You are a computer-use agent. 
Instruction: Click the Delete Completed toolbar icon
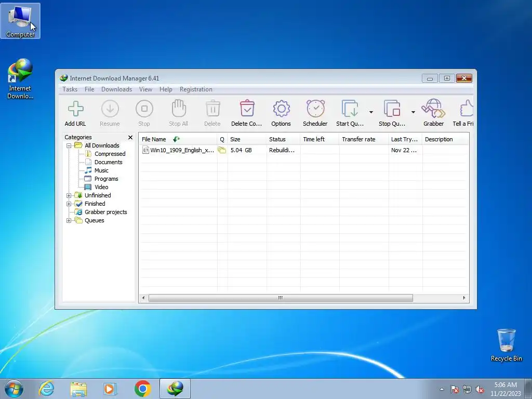[x=247, y=109]
